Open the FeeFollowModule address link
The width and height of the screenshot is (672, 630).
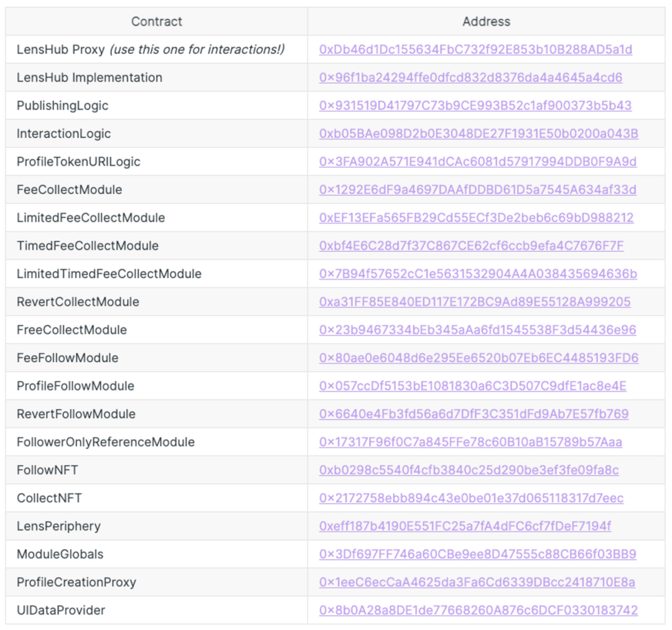(478, 358)
